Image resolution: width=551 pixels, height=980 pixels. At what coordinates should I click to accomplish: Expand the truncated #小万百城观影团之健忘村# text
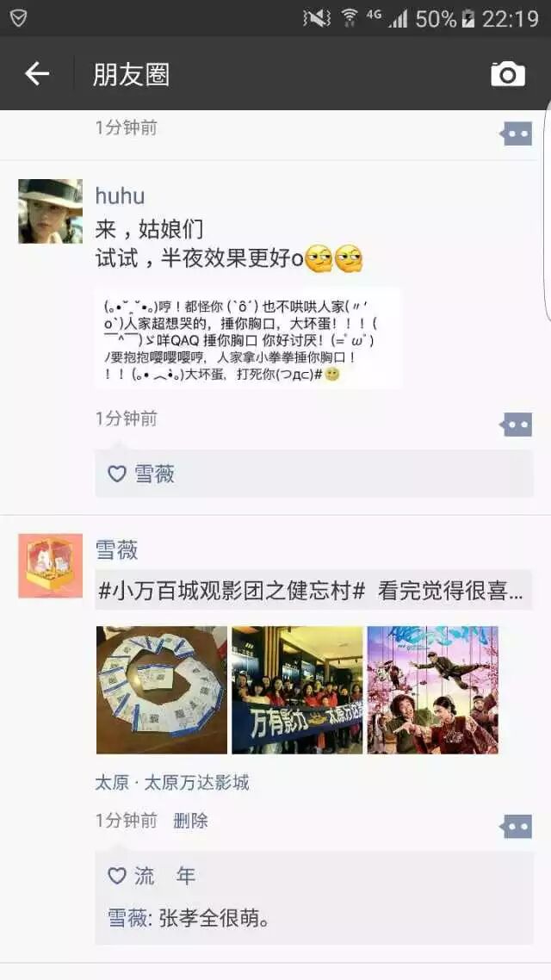(x=313, y=591)
